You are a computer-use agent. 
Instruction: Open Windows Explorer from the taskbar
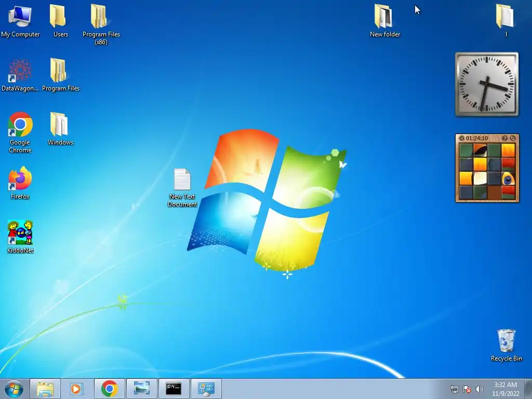[x=45, y=389]
